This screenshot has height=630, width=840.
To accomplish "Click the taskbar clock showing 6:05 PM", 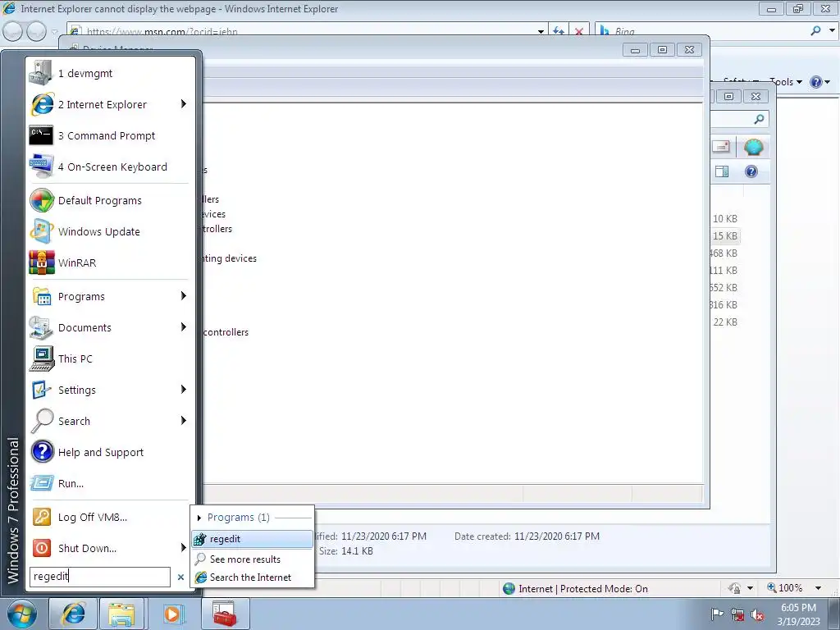I will (x=798, y=614).
